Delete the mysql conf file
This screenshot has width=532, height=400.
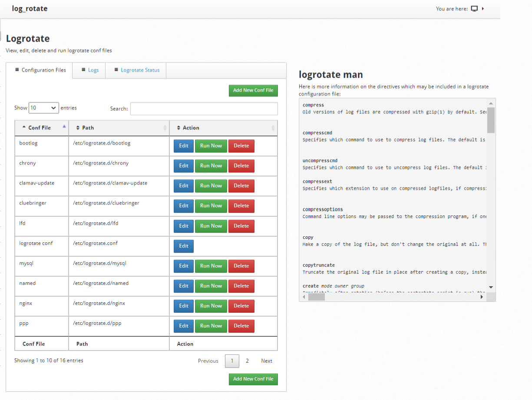tap(241, 266)
